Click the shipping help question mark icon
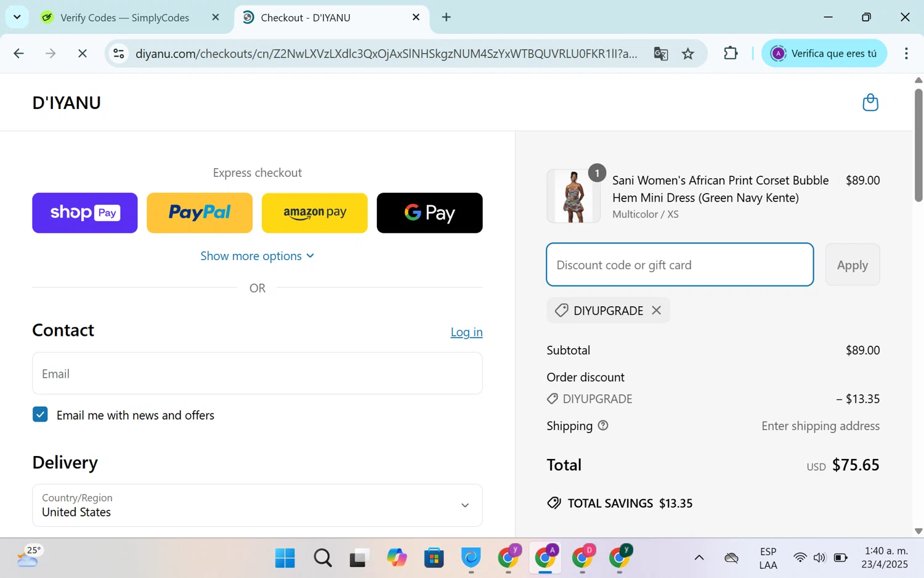Screen dimensions: 924x578 (603, 425)
